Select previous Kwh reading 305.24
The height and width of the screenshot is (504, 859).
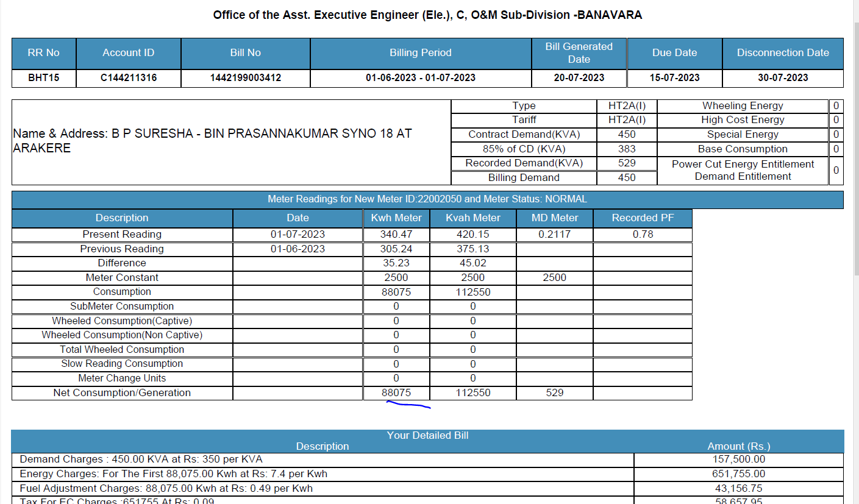396,249
